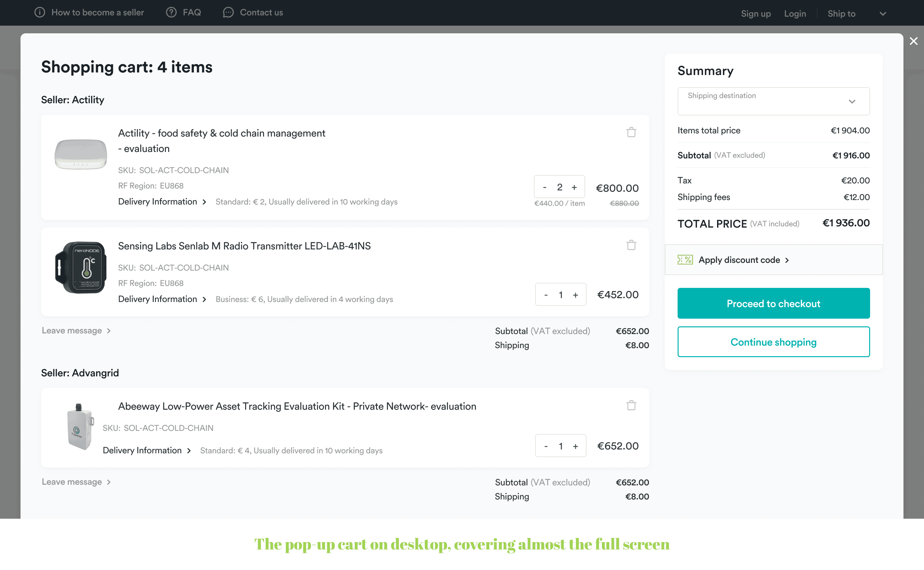Screen dimensions: 924x570
Task: Remove the Sensing Labs Senlab M item
Action: (631, 245)
